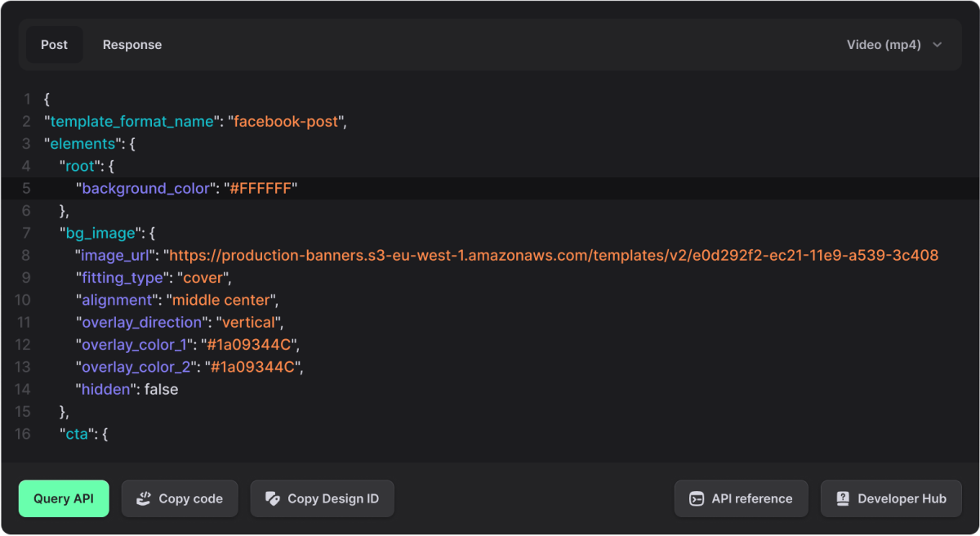Click line number 16 in the gutter
The width and height of the screenshot is (980, 536).
tap(23, 434)
